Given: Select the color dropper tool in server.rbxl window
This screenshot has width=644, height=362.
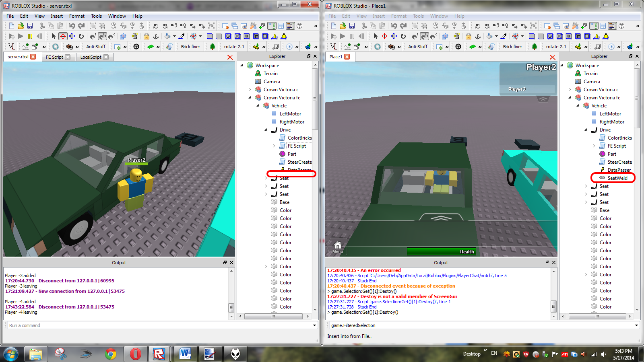Looking at the screenshot, I should pyautogui.click(x=182, y=36).
